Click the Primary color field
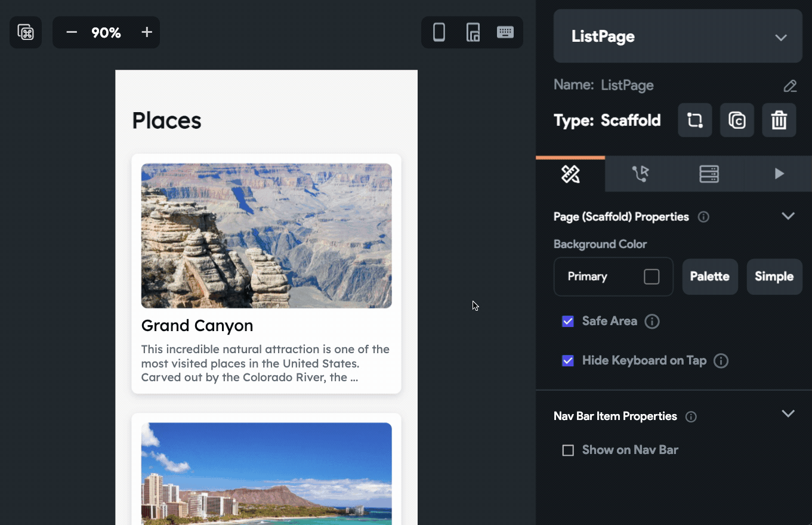 613,277
